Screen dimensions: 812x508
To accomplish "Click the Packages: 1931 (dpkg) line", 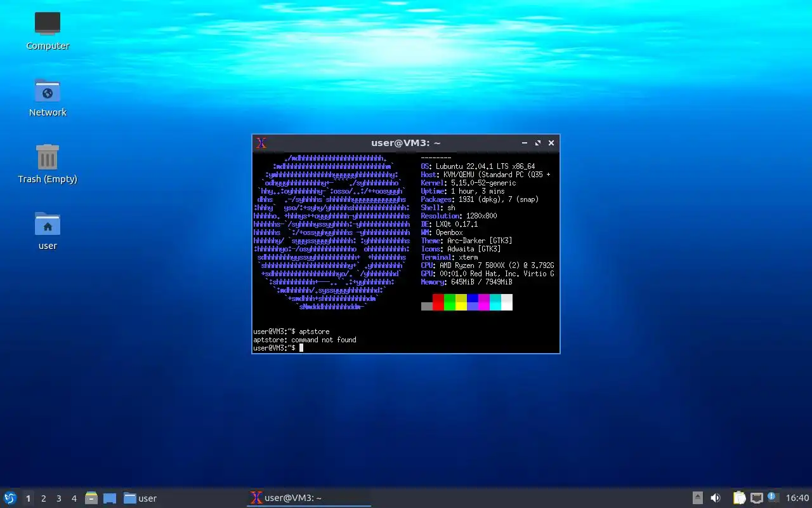I will tap(480, 199).
